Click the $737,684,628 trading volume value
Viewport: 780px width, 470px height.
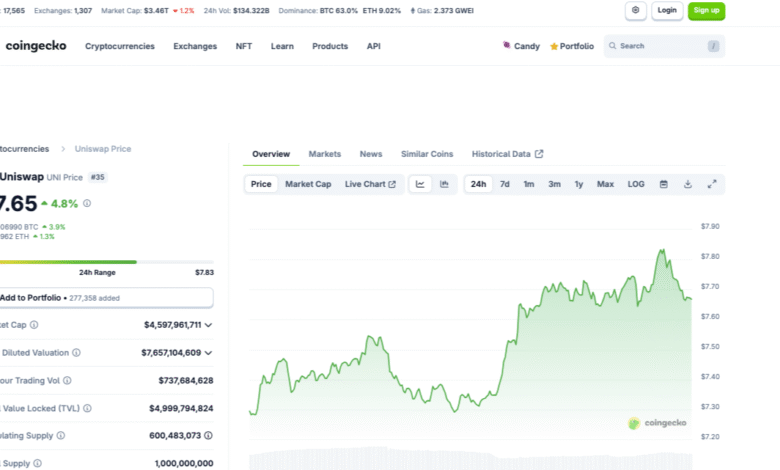point(186,380)
